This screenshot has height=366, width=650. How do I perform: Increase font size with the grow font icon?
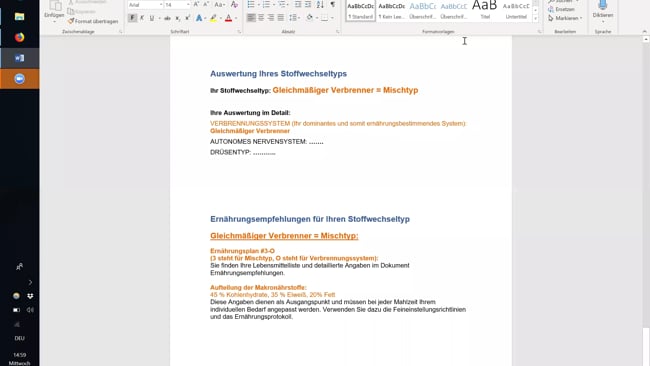(x=196, y=5)
